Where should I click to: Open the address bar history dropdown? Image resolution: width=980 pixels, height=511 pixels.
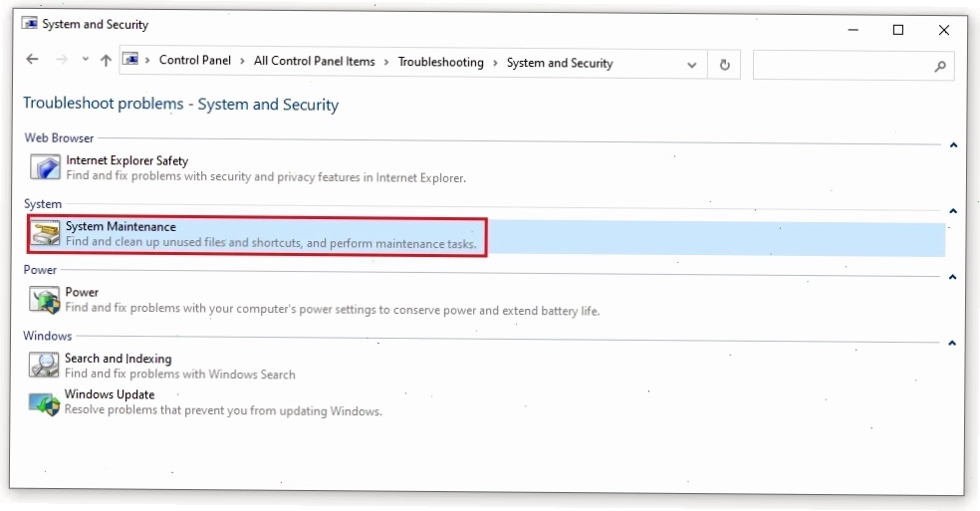[692, 65]
